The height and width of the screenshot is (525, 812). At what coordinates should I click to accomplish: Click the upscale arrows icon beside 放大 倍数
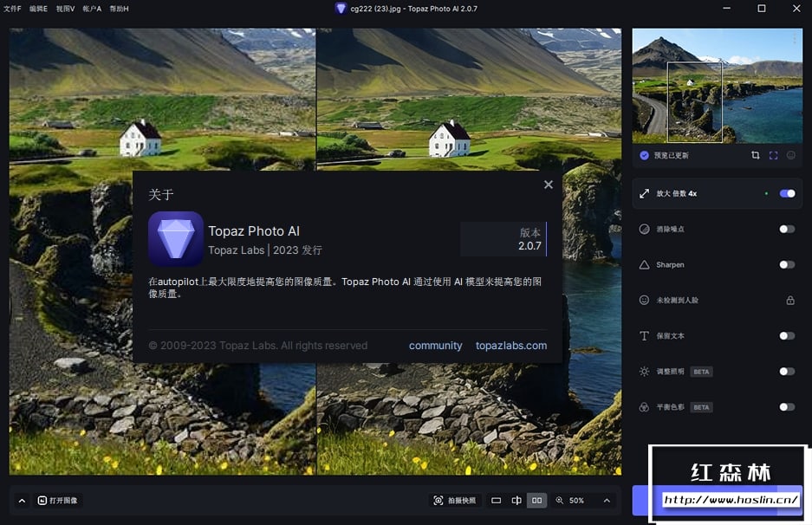pyautogui.click(x=644, y=194)
